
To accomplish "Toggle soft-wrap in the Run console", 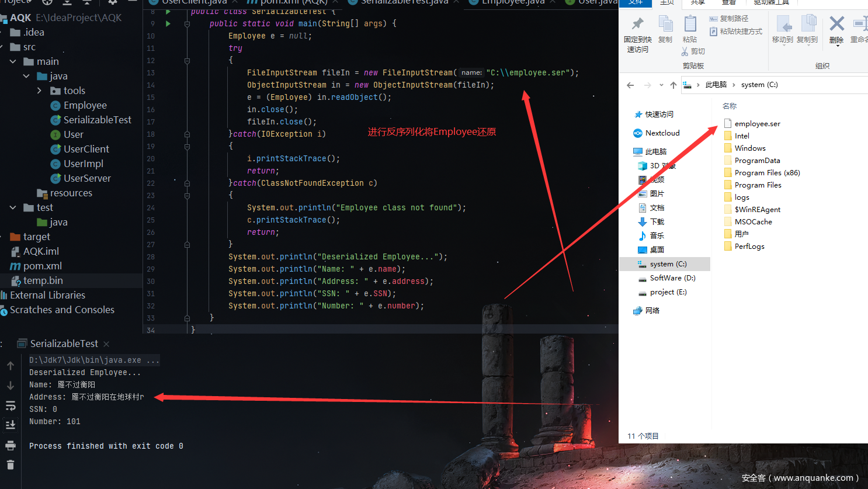I will coord(11,405).
